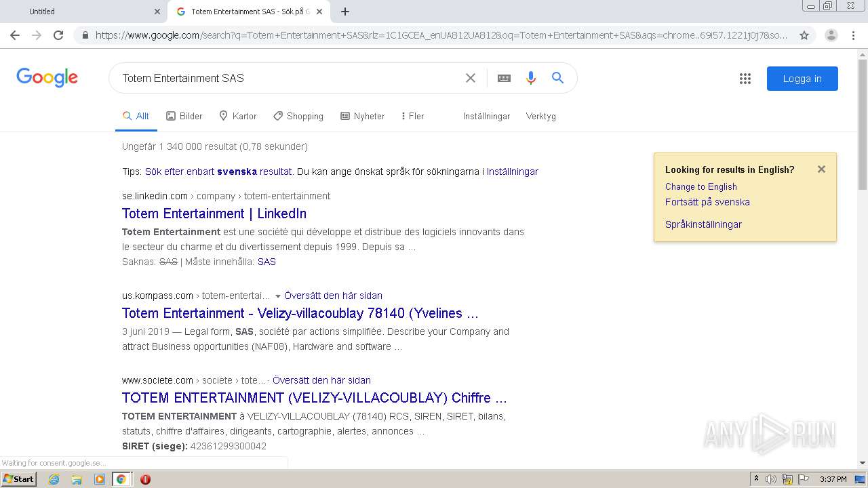Click the Logga in button
868x488 pixels.
(x=802, y=79)
